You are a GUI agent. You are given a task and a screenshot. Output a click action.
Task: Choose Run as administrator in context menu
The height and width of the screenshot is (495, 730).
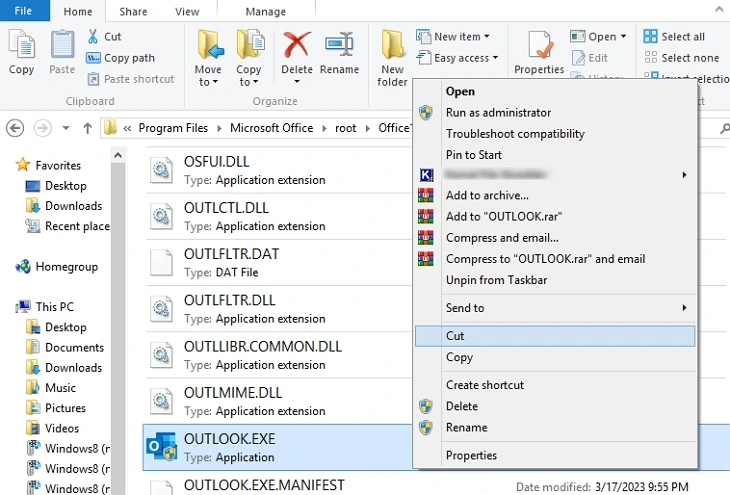click(555, 113)
